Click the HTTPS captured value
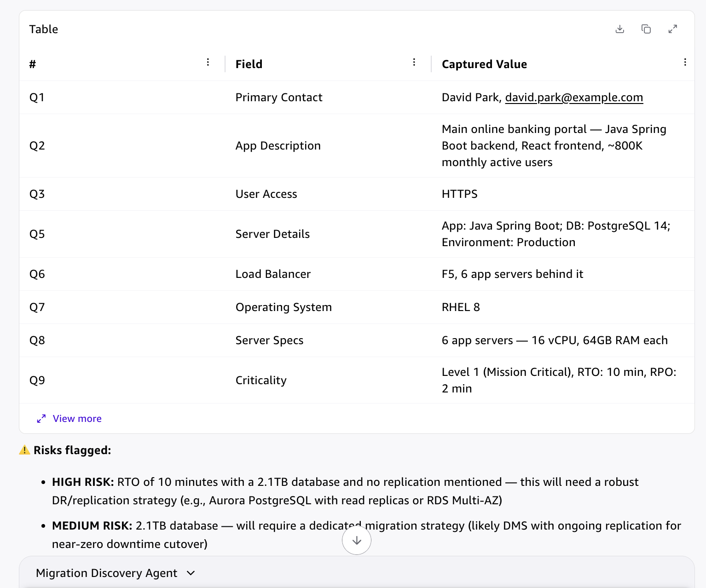 pos(460,194)
